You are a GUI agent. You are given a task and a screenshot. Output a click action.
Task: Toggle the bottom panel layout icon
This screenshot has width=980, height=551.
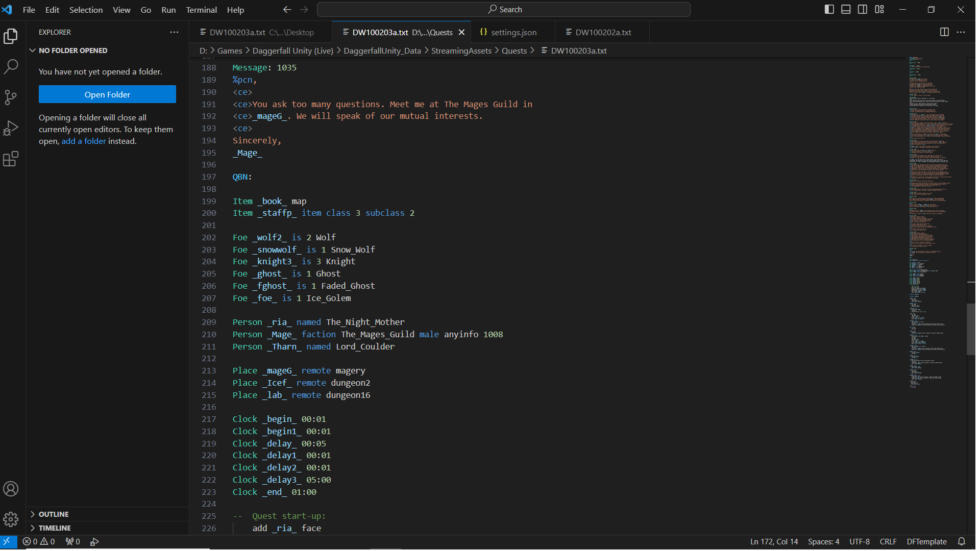point(846,10)
